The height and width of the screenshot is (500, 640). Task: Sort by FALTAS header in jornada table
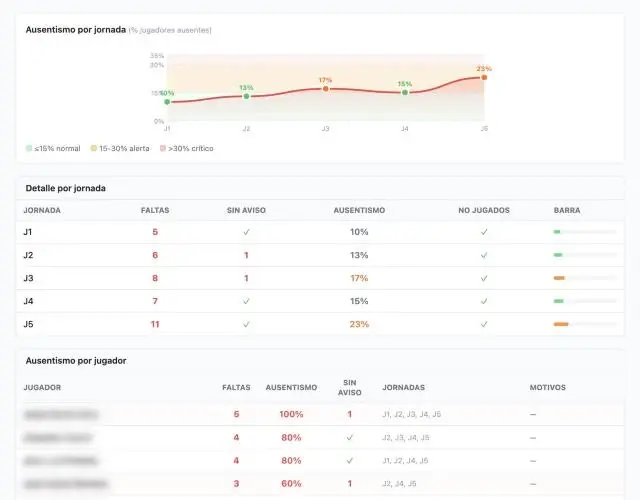155,210
